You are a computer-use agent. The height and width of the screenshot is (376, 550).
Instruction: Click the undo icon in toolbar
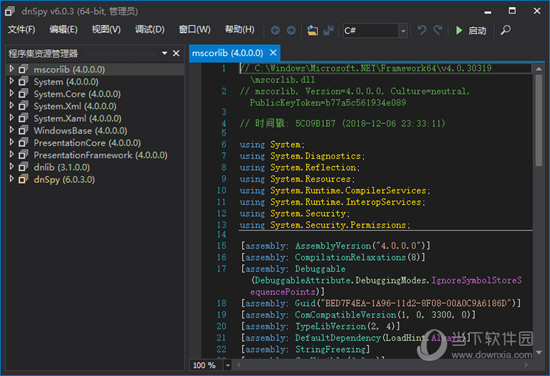click(x=422, y=30)
